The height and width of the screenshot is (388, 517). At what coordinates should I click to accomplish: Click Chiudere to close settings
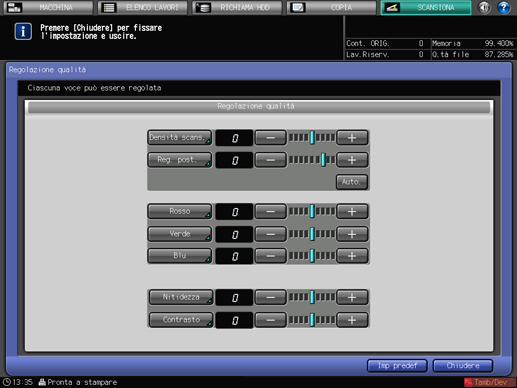[463, 366]
